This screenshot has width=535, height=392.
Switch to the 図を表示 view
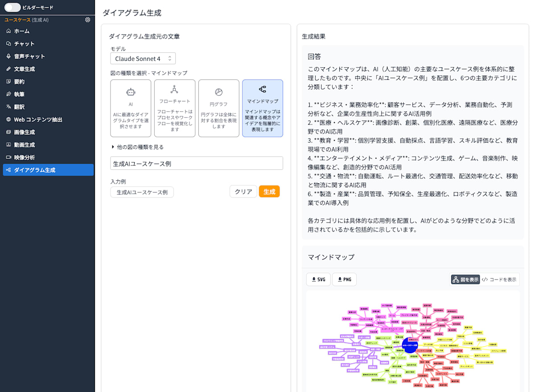tap(465, 280)
